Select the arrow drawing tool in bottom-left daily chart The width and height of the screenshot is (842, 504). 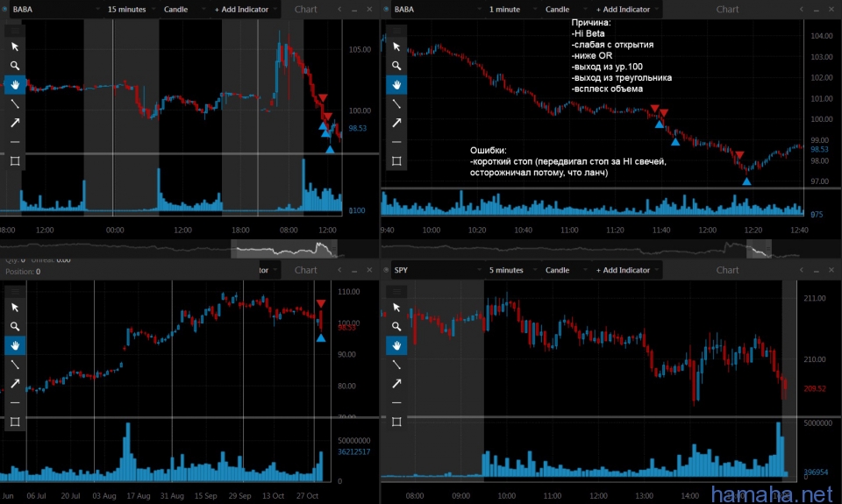[x=15, y=384]
